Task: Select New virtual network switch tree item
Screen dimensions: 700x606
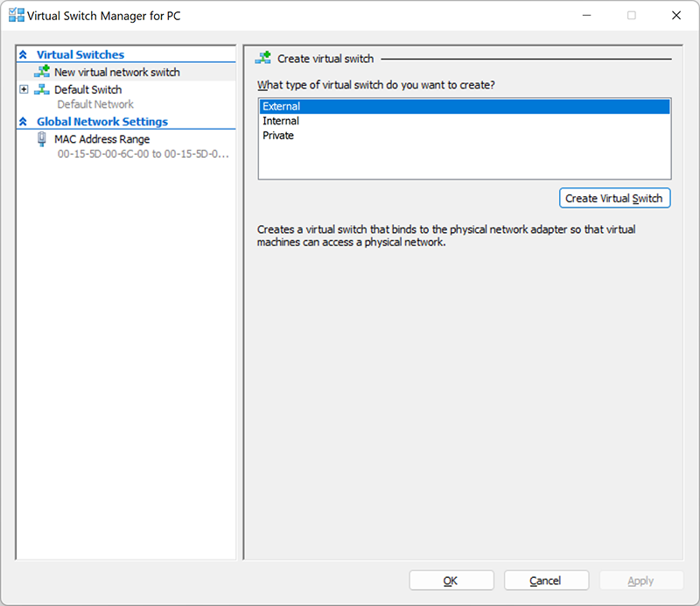Action: (116, 72)
